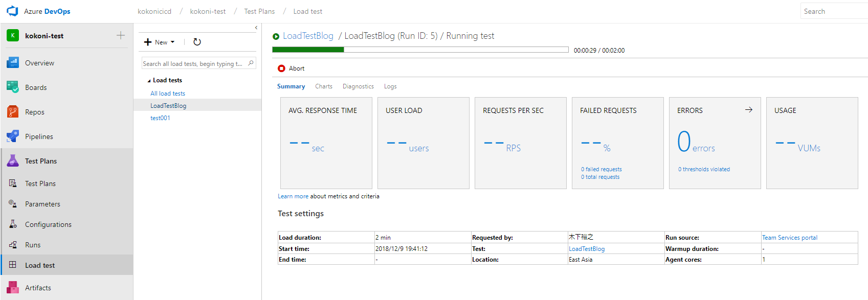Go to kokonicicd in the breadcrumb
Screen dimensions: 868x300
click(154, 11)
